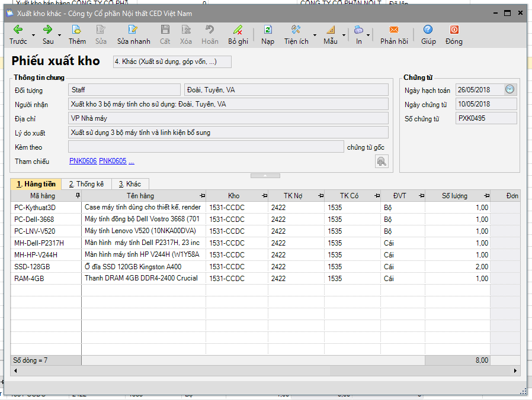Click the Bỏ ghi unpost icon
Screen dimensions: 532x400
pos(238,30)
